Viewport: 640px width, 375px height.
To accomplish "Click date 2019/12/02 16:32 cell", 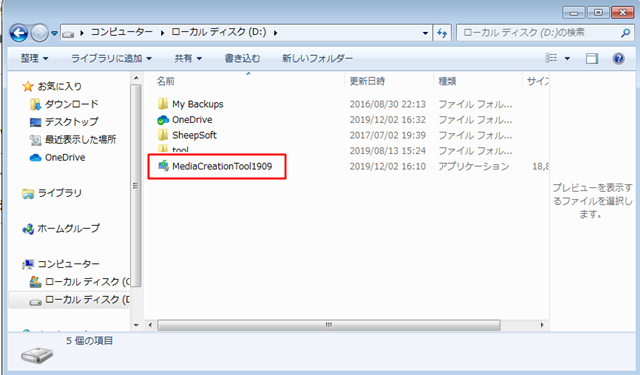I will (x=388, y=120).
